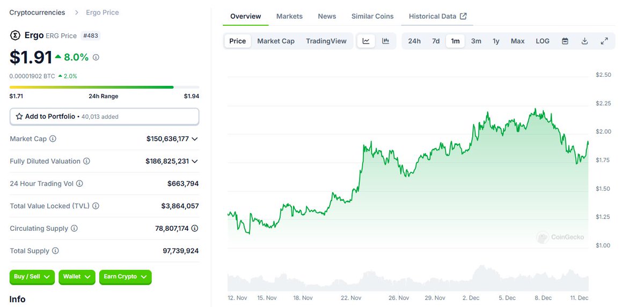644x307 pixels.
Task: Click the Ergo Price breadcrumb text
Action: tap(102, 12)
